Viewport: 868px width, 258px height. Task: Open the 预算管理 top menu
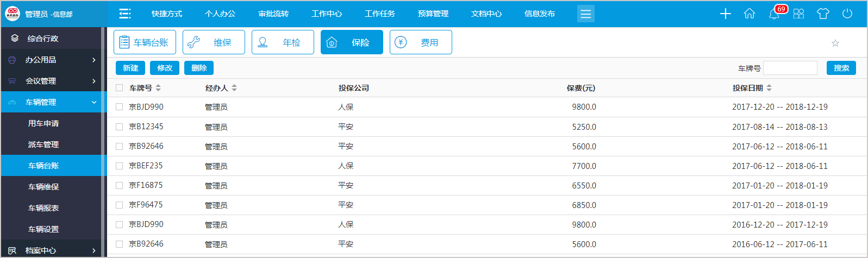coord(433,14)
